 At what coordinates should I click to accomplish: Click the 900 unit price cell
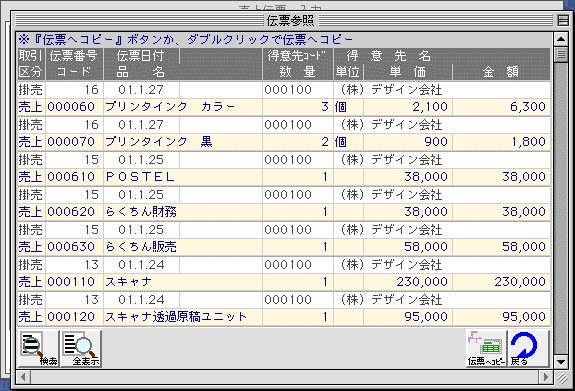[408, 142]
